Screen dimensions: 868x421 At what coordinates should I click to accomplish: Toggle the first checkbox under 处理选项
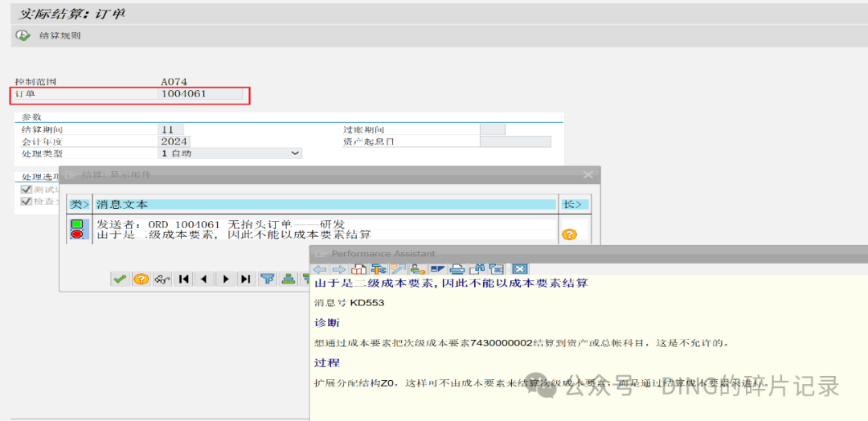(26, 190)
